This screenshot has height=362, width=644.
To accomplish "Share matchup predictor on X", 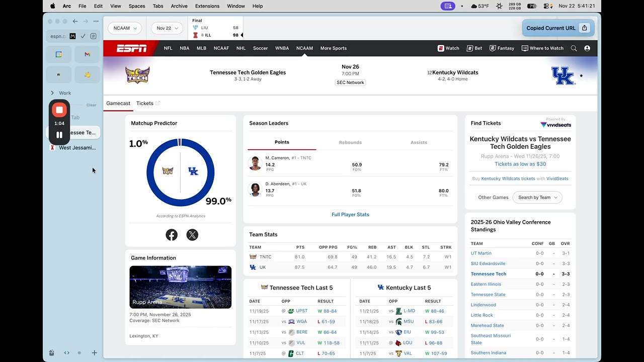I will pos(192,235).
